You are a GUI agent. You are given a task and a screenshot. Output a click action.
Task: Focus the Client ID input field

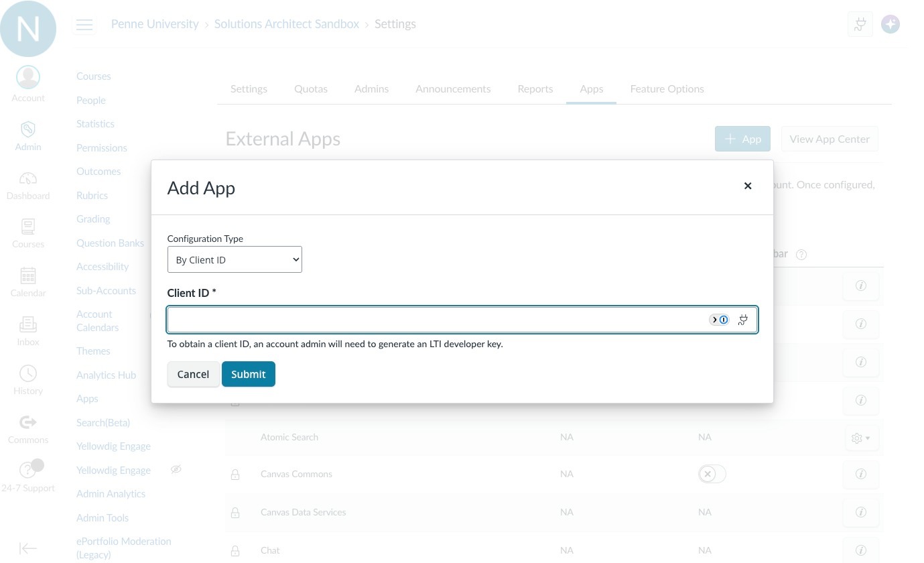462,320
